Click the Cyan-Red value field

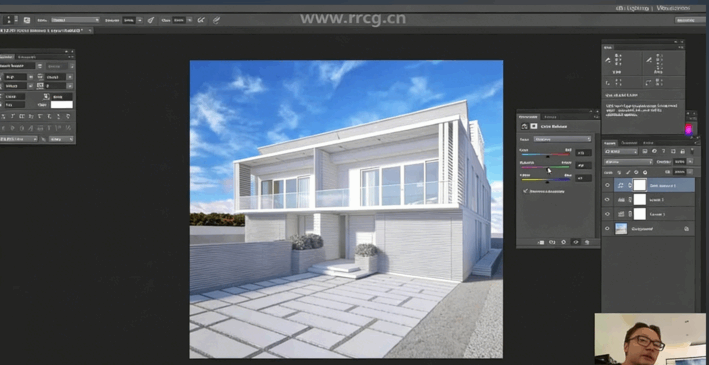pos(583,153)
